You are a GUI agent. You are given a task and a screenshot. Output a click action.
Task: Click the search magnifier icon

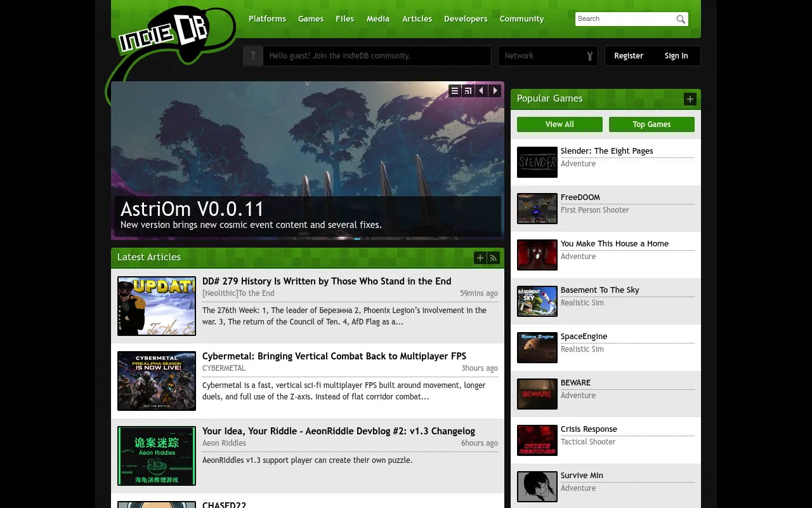[681, 19]
